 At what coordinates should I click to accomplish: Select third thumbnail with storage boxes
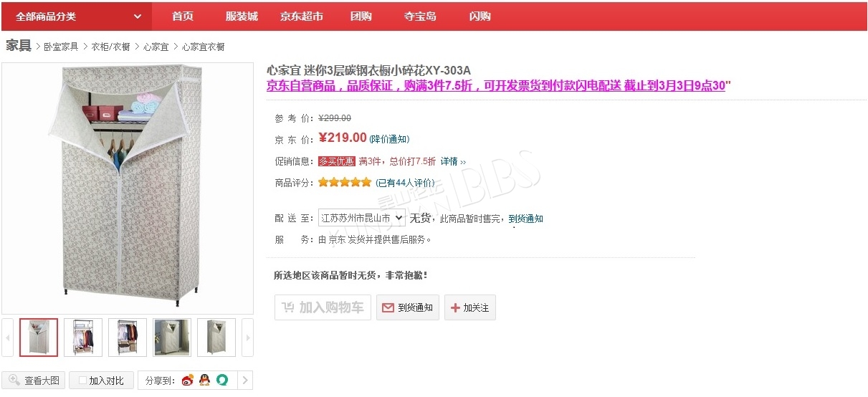coord(128,338)
